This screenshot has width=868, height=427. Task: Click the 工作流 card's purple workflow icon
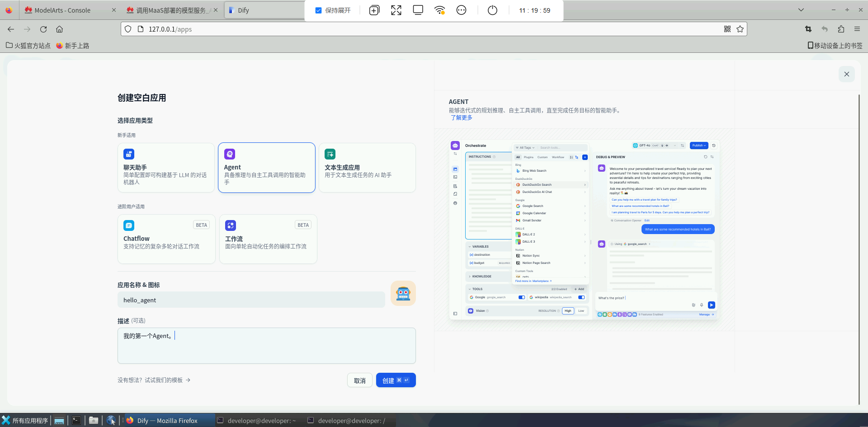(231, 225)
